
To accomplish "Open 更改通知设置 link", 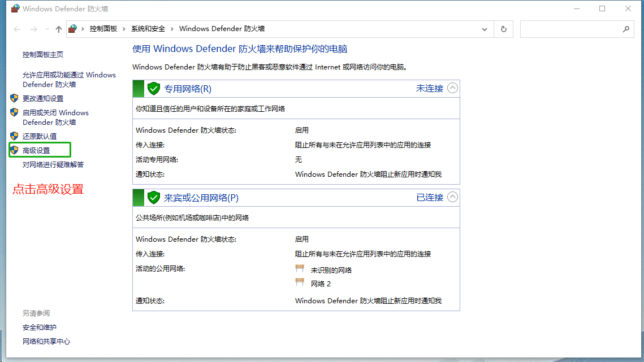I will tap(43, 98).
